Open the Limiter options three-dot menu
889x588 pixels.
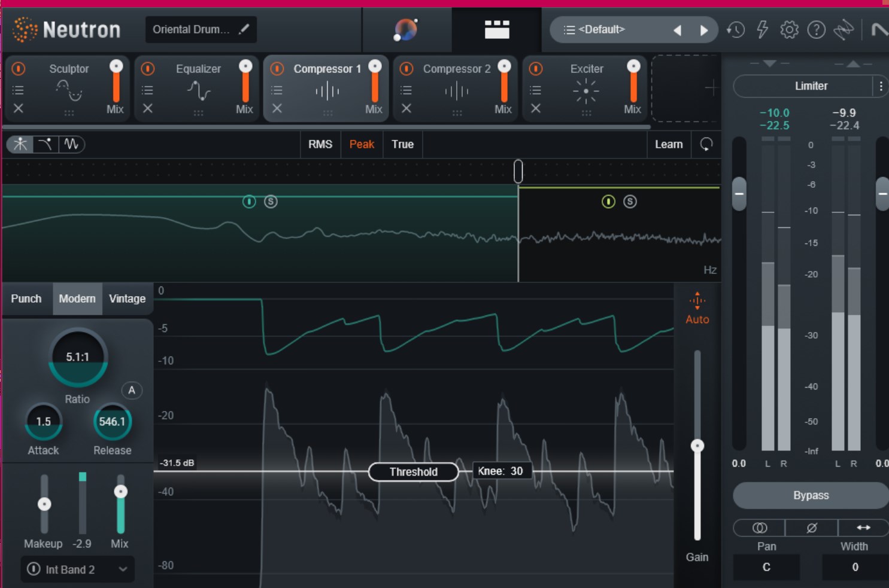click(x=881, y=86)
